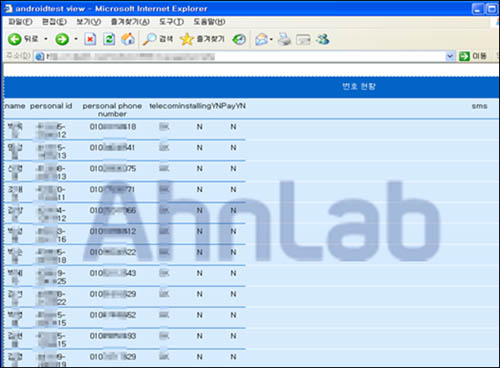Click the page icon inside the address bar

pyautogui.click(x=40, y=56)
